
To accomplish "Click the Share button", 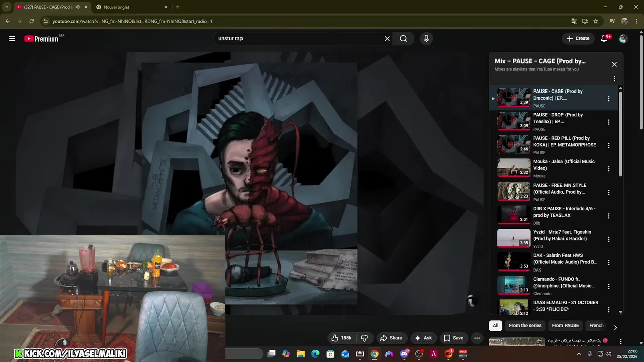I will [x=391, y=338].
